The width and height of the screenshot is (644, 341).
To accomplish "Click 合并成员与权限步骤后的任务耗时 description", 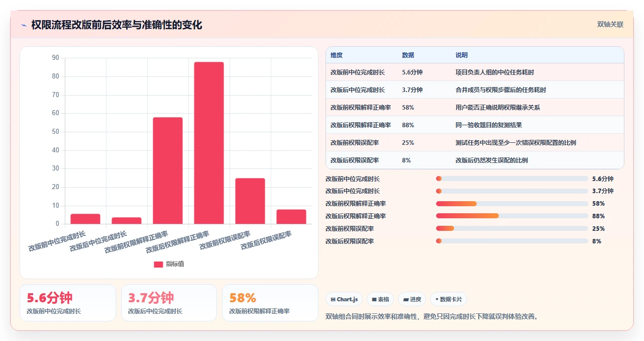I will pos(500,90).
